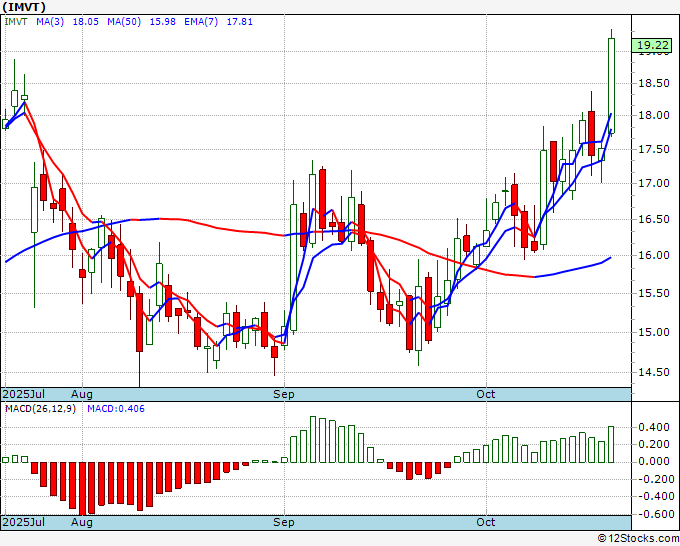Click the Aug label on price chart axis
This screenshot has width=680, height=546.
(x=82, y=394)
